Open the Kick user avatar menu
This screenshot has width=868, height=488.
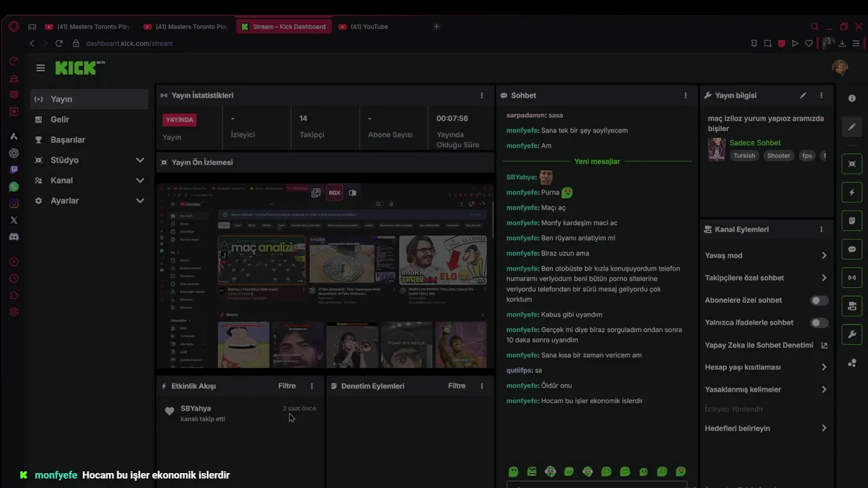[840, 67]
